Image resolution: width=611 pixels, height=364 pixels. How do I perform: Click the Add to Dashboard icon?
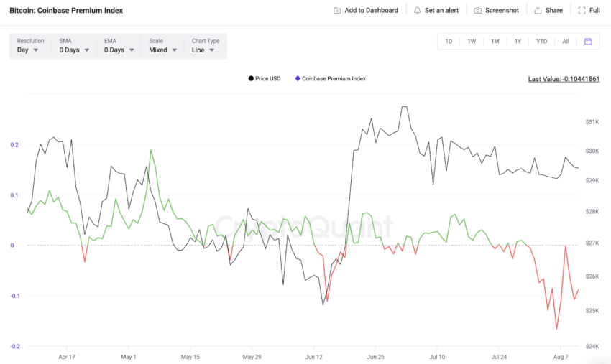(337, 11)
